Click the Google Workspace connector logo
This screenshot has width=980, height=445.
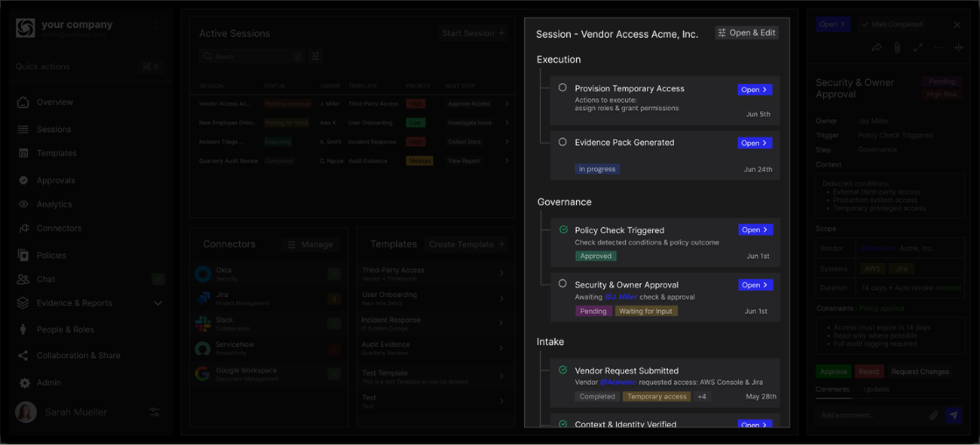[x=202, y=374]
